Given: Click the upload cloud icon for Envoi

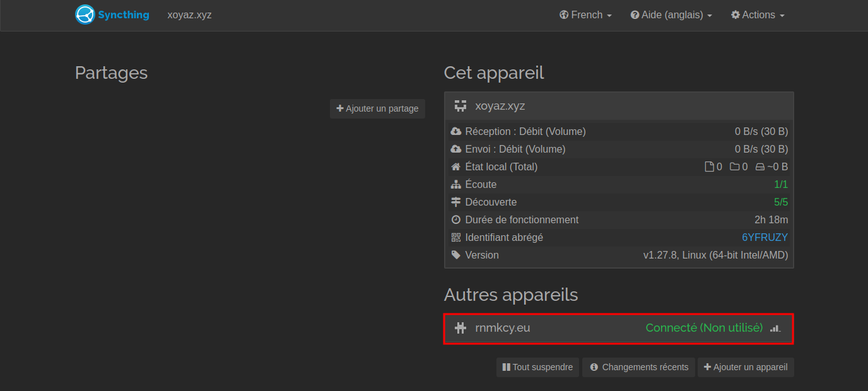Looking at the screenshot, I should point(456,149).
